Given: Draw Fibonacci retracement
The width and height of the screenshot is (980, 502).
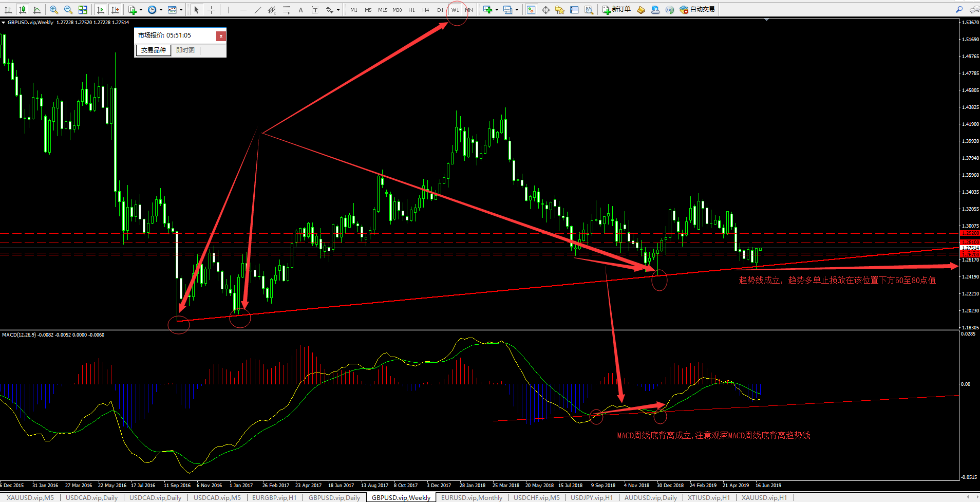Looking at the screenshot, I should (x=287, y=10).
